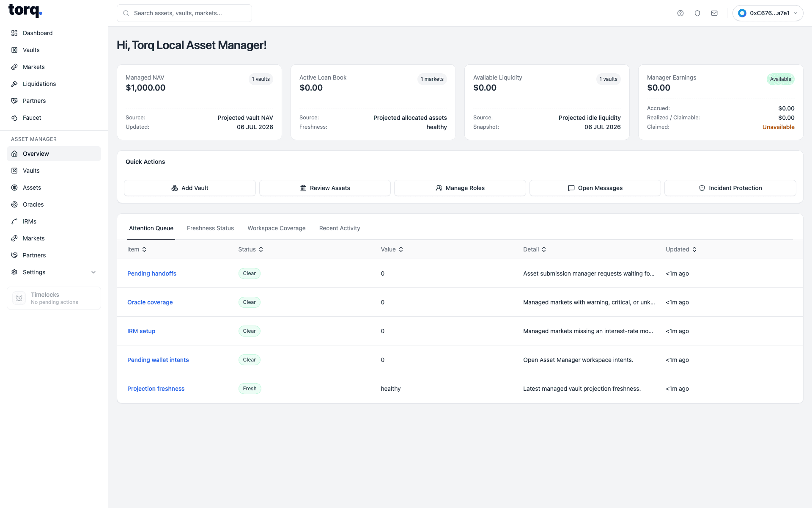Click the Incident Protection button

(730, 188)
